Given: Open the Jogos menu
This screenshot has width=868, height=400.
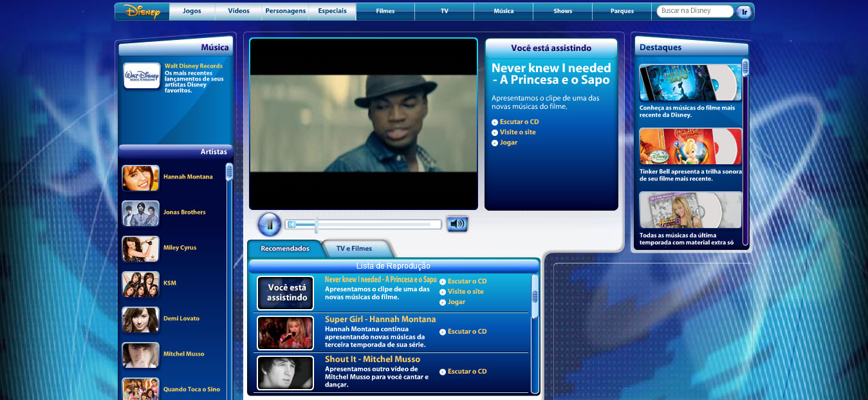Looking at the screenshot, I should pyautogui.click(x=192, y=12).
